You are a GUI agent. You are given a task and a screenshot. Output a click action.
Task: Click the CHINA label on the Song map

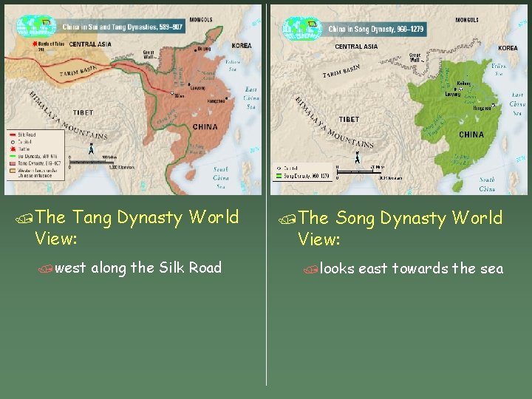[x=471, y=134]
